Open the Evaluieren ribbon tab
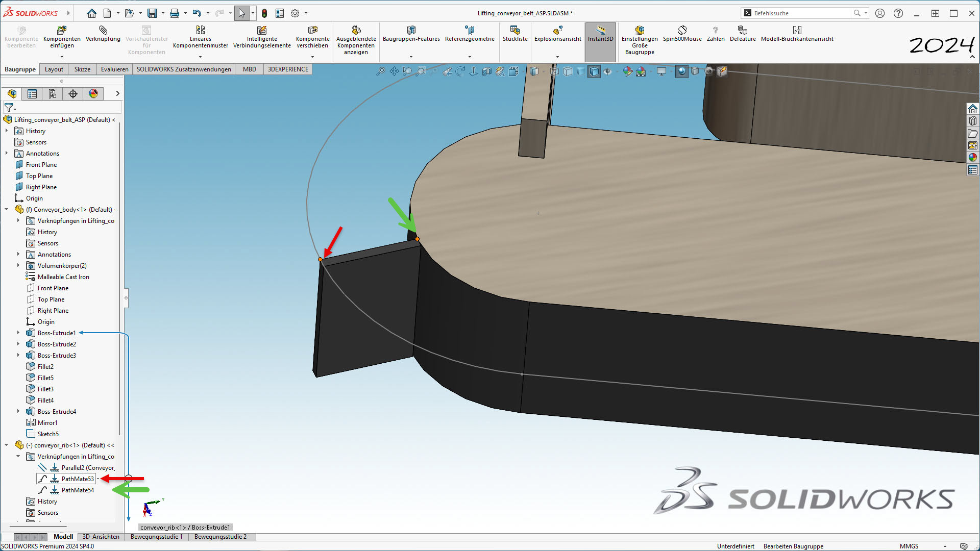 pyautogui.click(x=114, y=69)
